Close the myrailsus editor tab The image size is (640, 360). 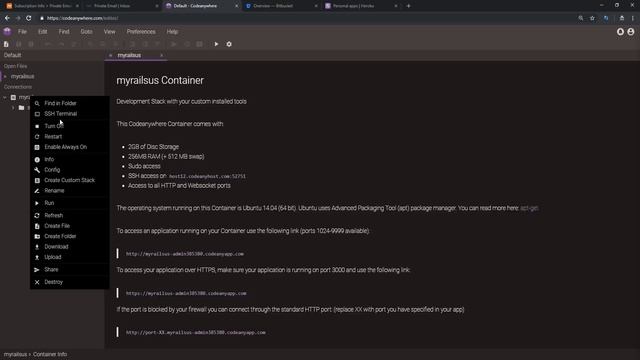coord(162,55)
